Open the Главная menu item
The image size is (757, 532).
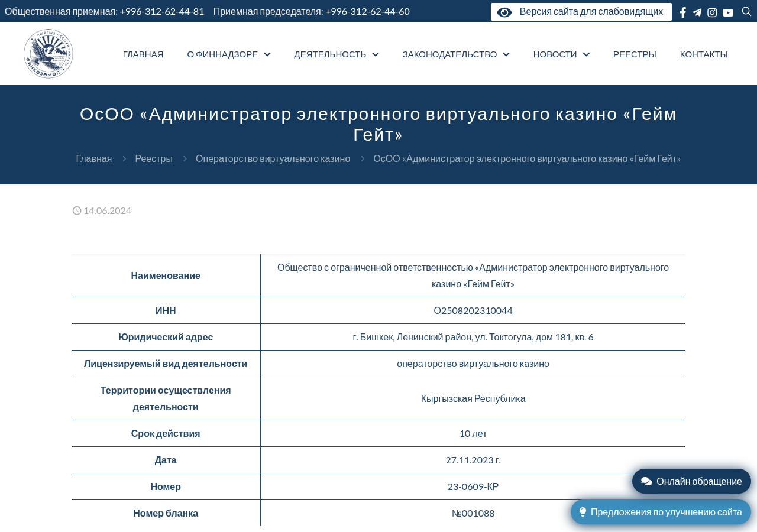pos(143,54)
